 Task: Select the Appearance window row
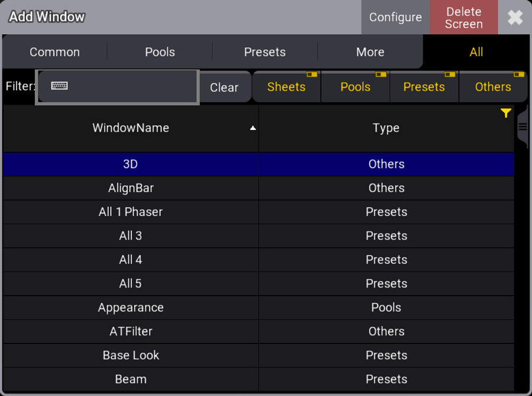tap(258, 307)
